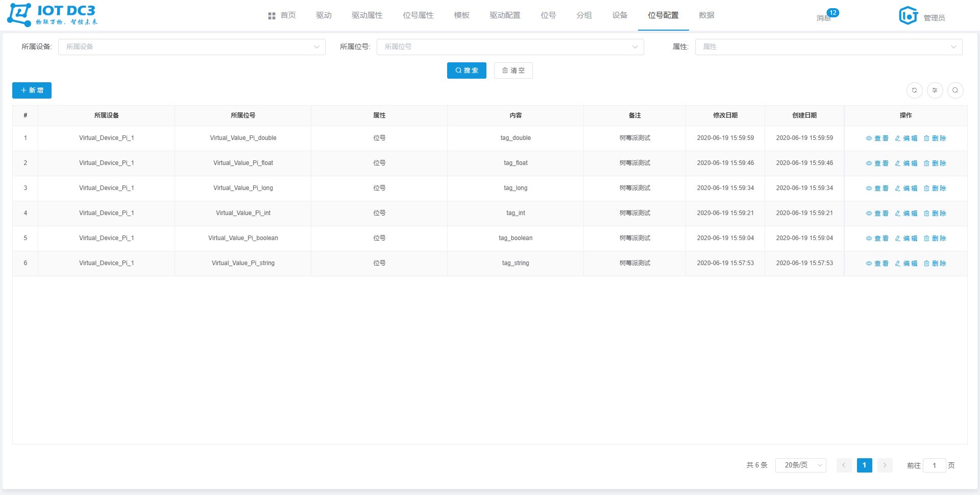Delete the tag_float row

pyautogui.click(x=935, y=163)
